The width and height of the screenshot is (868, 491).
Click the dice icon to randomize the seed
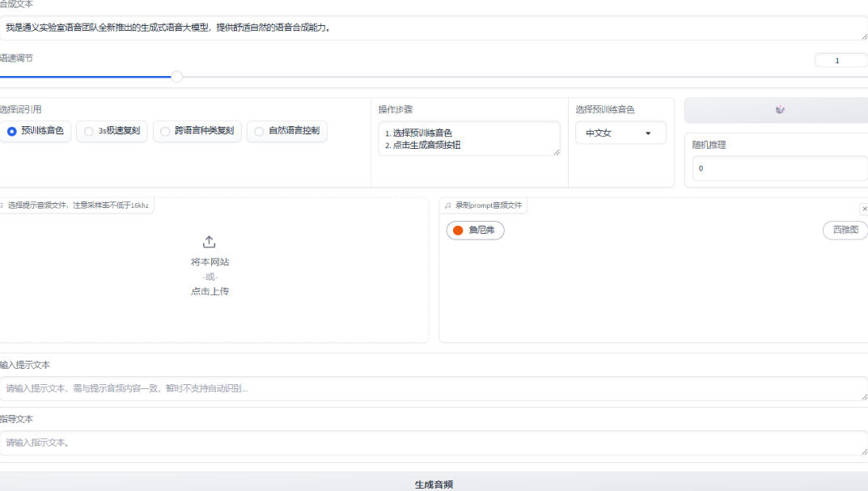[x=779, y=109]
